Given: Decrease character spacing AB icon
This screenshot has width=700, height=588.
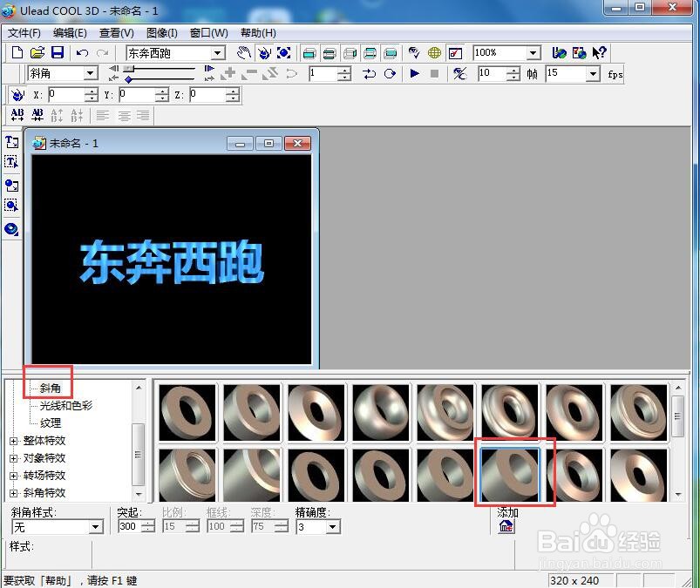Looking at the screenshot, I should tap(37, 115).
